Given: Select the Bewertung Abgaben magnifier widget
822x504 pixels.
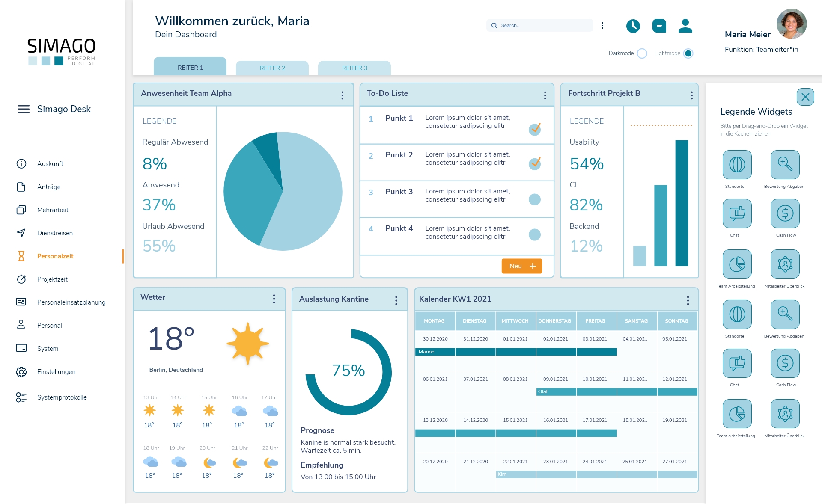Looking at the screenshot, I should coord(785,165).
